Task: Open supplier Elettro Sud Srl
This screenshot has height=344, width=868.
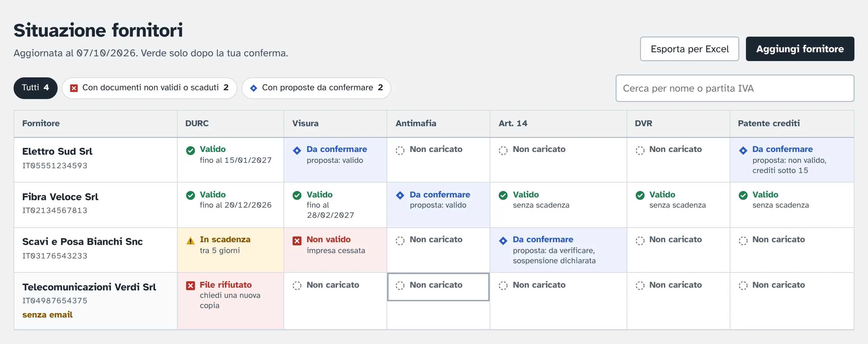Action: pyautogui.click(x=57, y=151)
